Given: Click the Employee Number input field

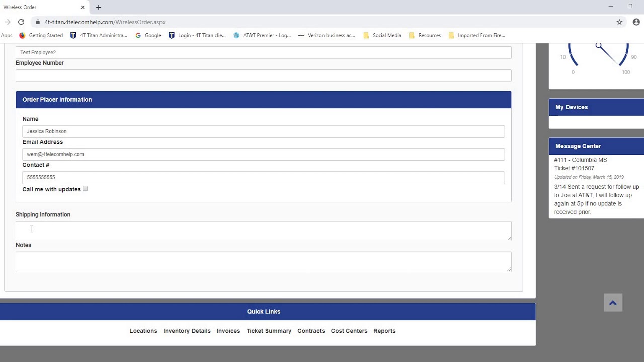Looking at the screenshot, I should [x=263, y=75].
